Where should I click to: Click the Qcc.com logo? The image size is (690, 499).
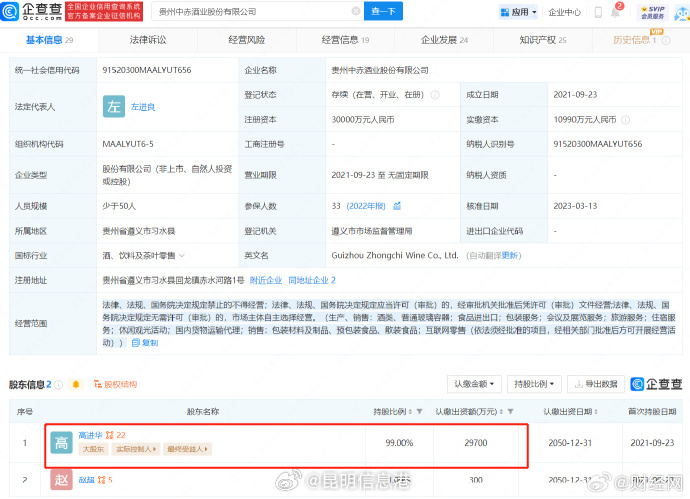(32, 11)
